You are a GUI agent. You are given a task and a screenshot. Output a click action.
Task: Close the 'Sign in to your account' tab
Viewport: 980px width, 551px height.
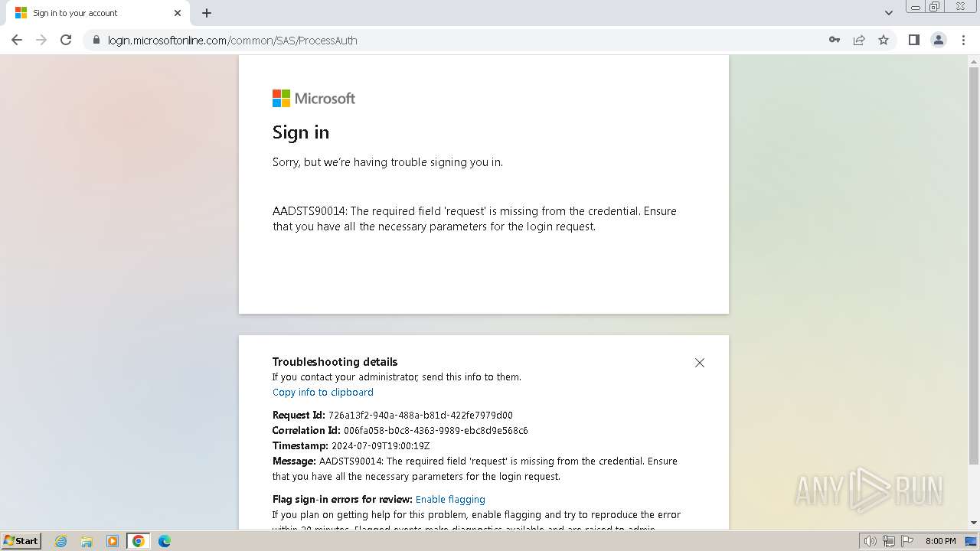178,13
